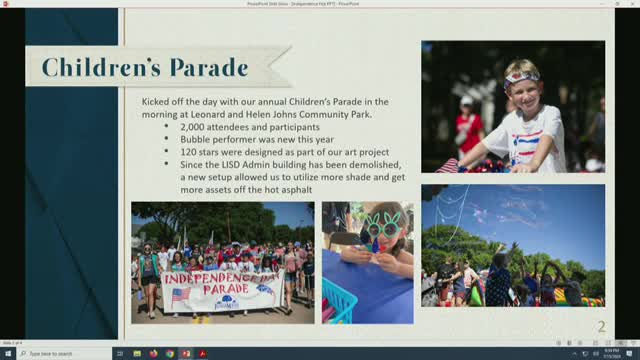Click the '2,000 attendees and participants' bullet

(x=250, y=127)
